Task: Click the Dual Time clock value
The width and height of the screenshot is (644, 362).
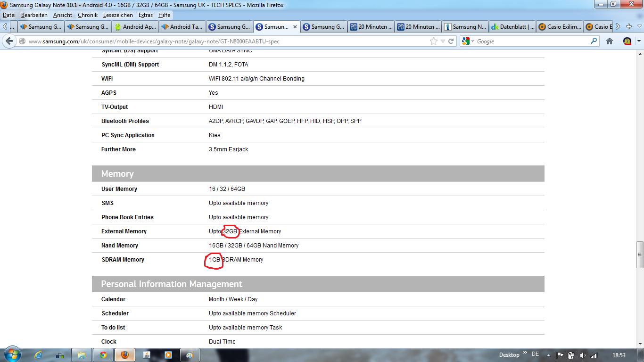Action: [222, 342]
